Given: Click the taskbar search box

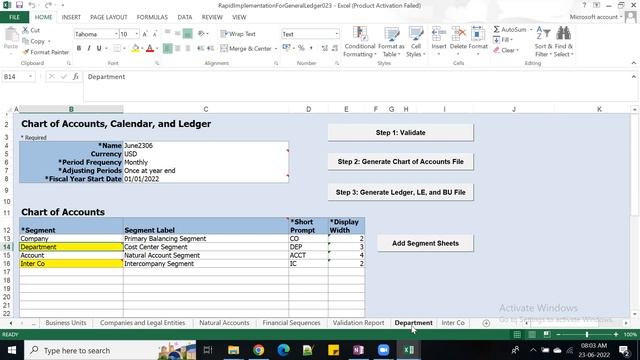Looking at the screenshot, I should click(110, 350).
